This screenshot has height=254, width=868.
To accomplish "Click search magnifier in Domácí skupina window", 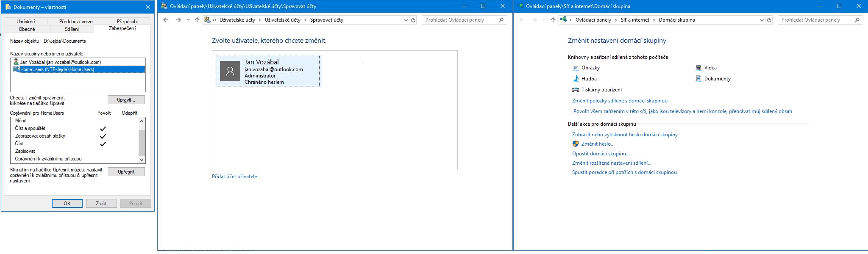I will coord(857,20).
